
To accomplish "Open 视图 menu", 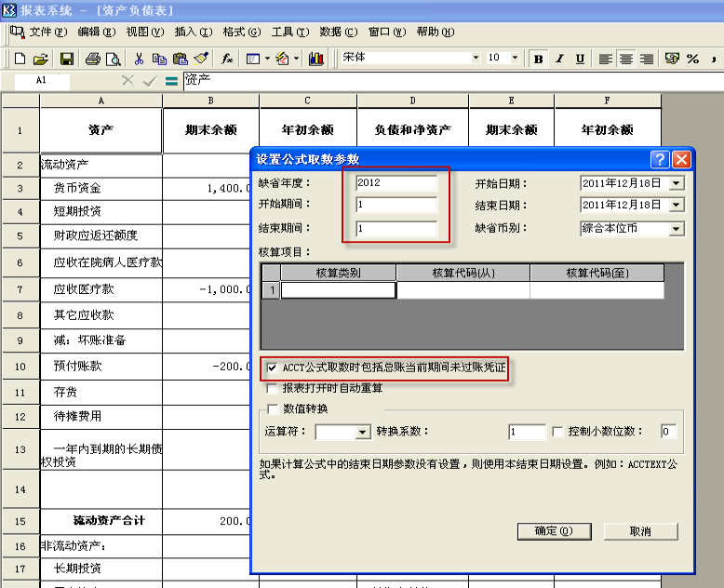I will coord(145,32).
